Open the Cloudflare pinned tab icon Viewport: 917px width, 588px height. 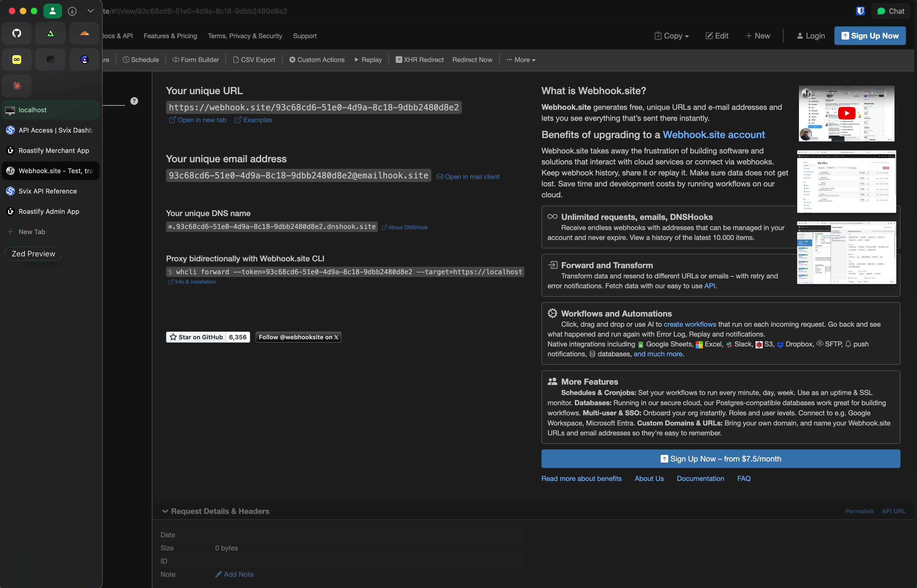click(x=84, y=33)
